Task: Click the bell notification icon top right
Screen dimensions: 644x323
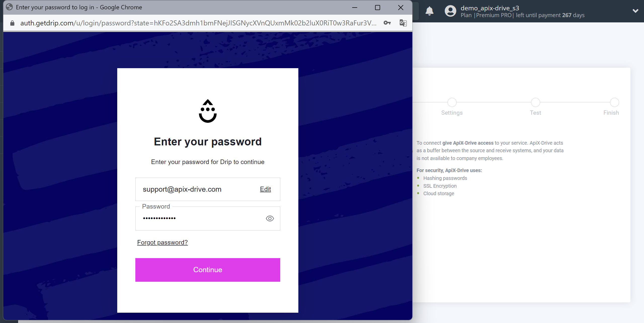Action: 431,11
